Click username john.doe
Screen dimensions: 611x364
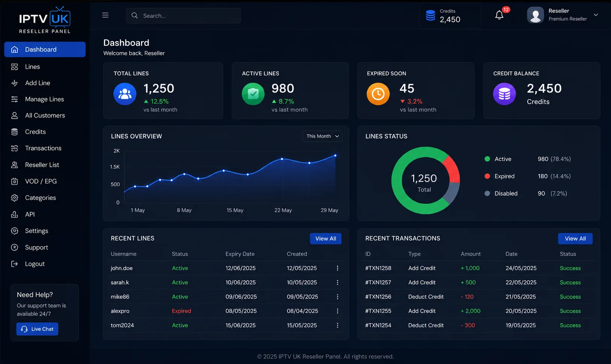pos(121,268)
